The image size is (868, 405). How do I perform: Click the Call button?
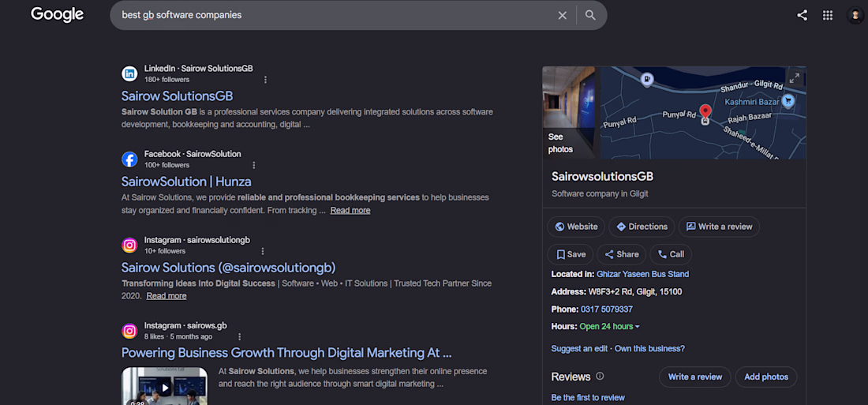click(x=671, y=254)
